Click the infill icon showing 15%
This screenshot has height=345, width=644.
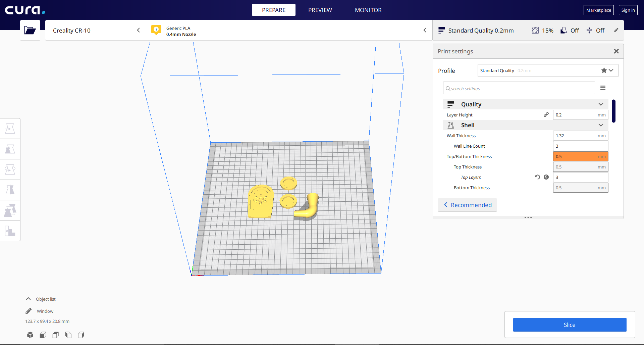(x=535, y=31)
